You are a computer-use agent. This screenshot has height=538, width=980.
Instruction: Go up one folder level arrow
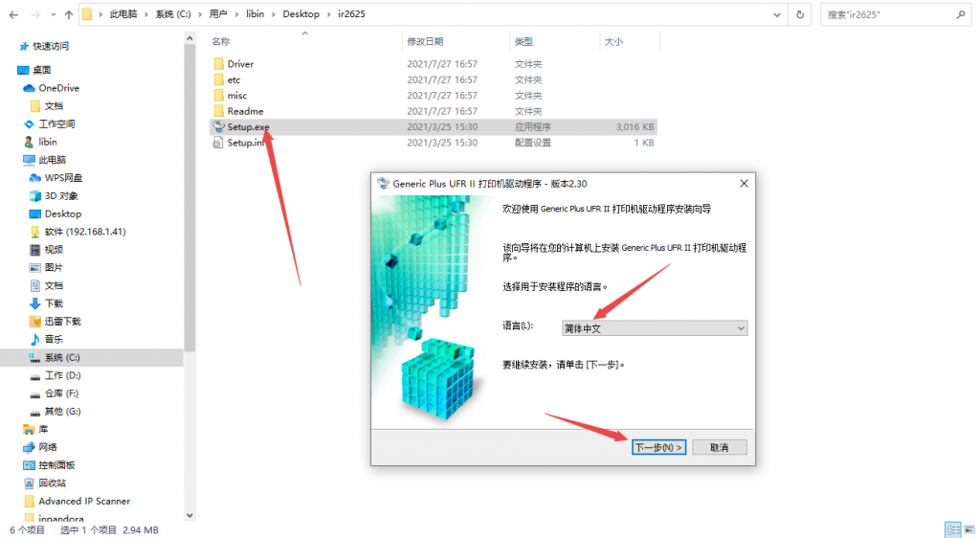69,14
